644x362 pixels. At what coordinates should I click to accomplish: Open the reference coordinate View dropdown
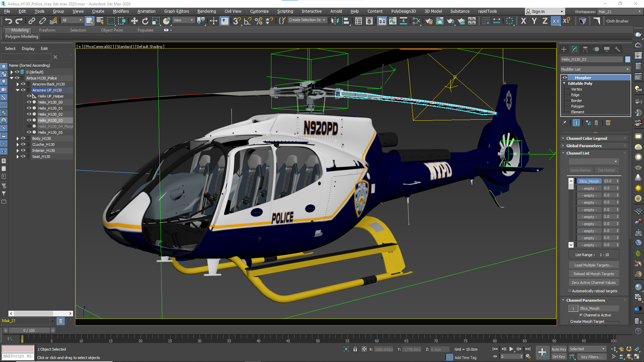[183, 20]
